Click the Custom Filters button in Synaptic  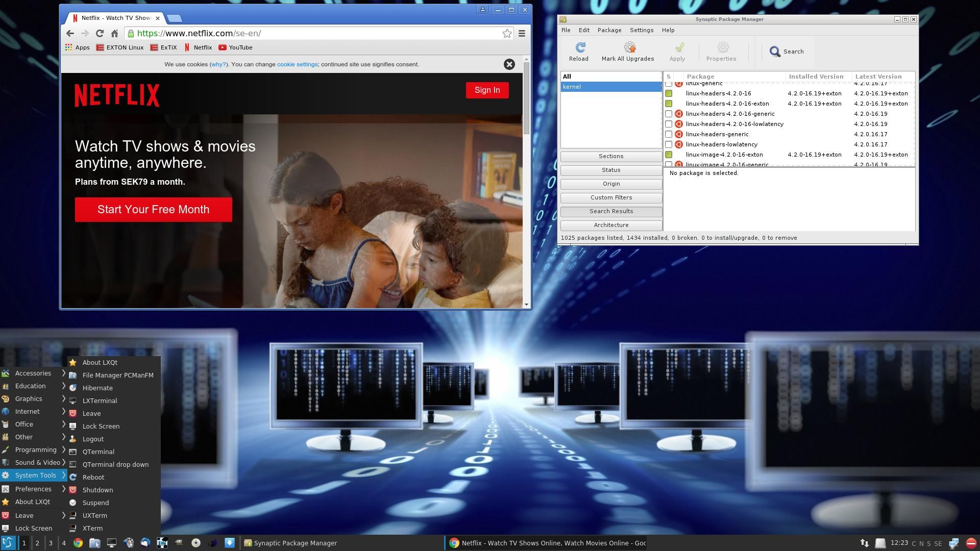611,197
